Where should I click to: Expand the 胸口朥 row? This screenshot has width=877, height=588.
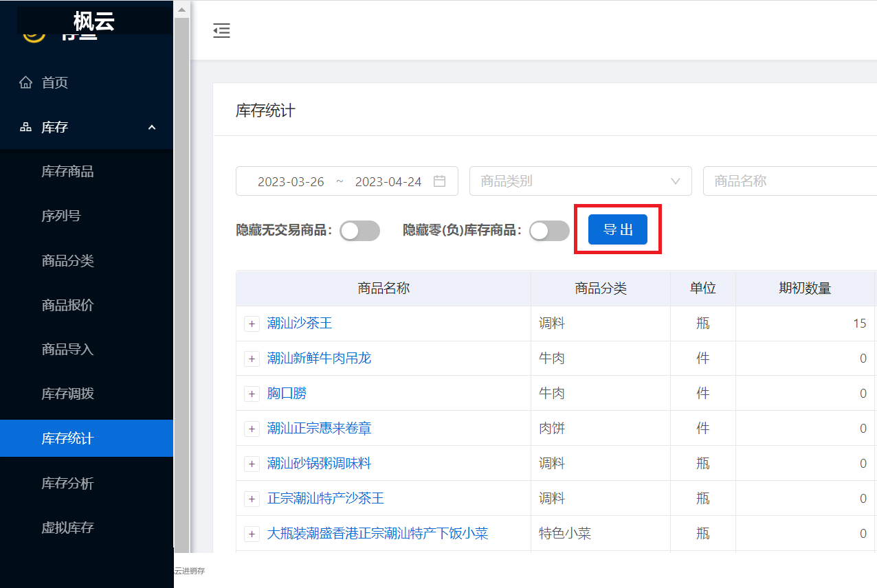click(x=252, y=394)
